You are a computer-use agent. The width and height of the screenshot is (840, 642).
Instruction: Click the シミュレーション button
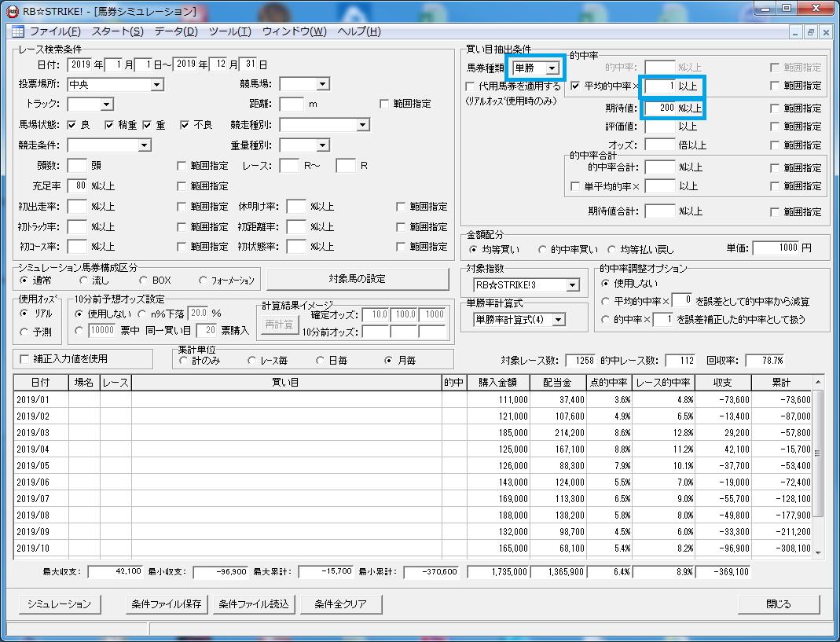(x=60, y=604)
